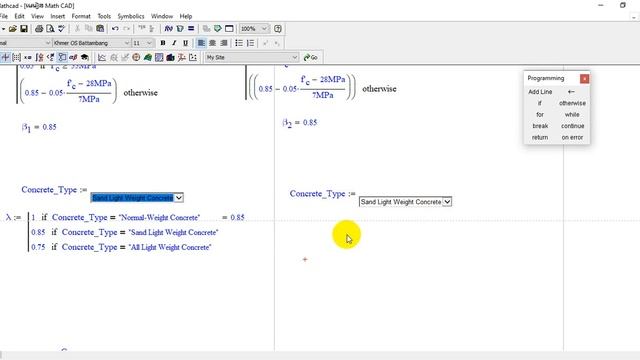Open the font size 11 dropdown
Image resolution: width=640 pixels, height=360 pixels.
[149, 43]
